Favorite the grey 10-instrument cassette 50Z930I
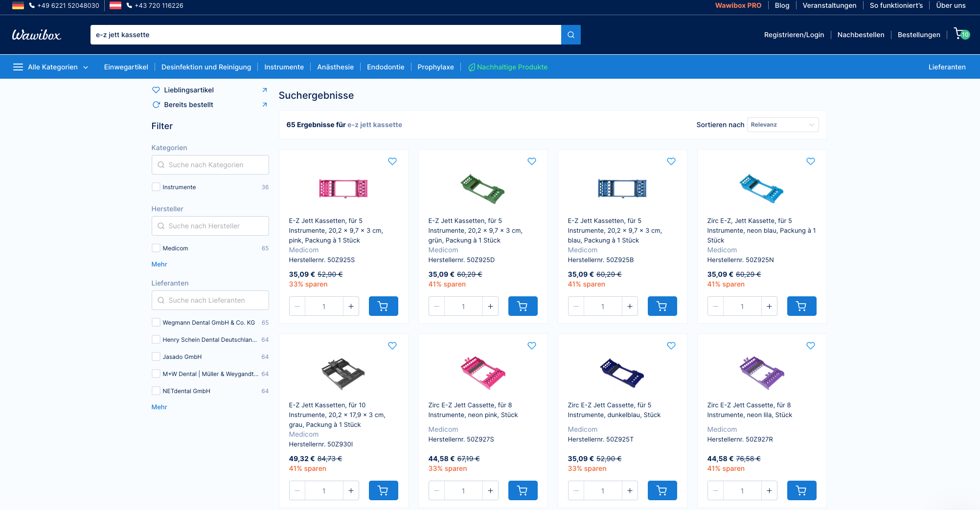The height and width of the screenshot is (510, 980). pyautogui.click(x=392, y=346)
